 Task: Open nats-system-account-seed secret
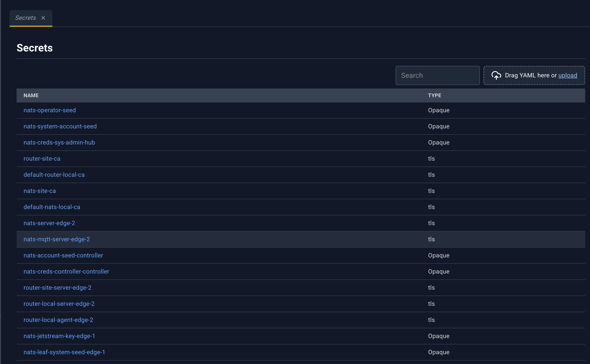click(60, 126)
